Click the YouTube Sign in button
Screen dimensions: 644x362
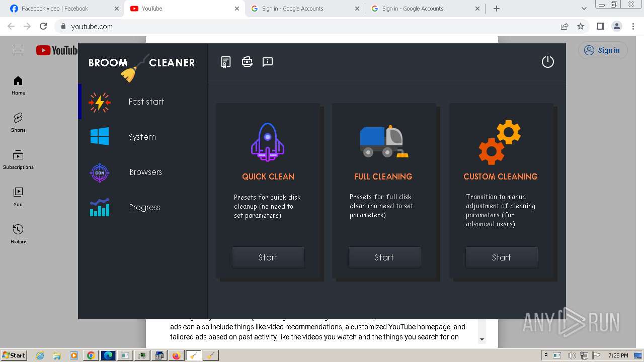click(x=602, y=50)
